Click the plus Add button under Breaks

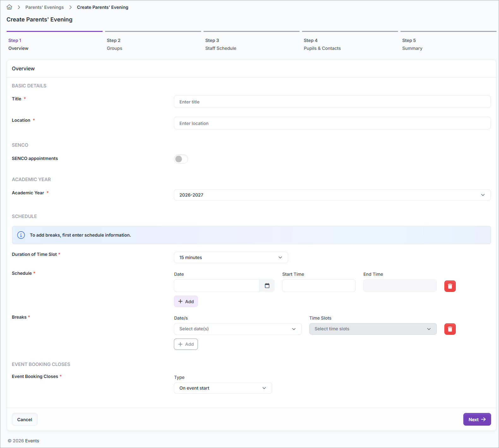186,344
